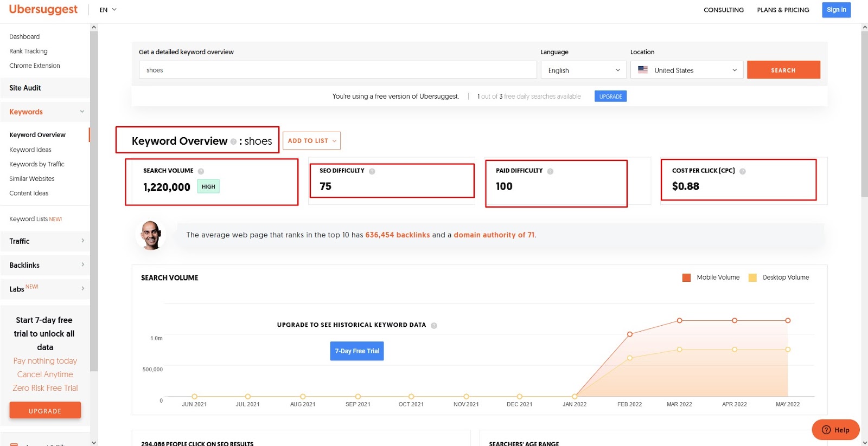Open Content Ideas page
This screenshot has height=446, width=868.
29,193
